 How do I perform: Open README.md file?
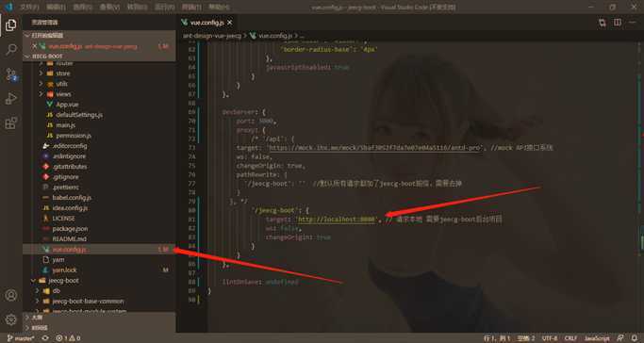pyautogui.click(x=70, y=238)
